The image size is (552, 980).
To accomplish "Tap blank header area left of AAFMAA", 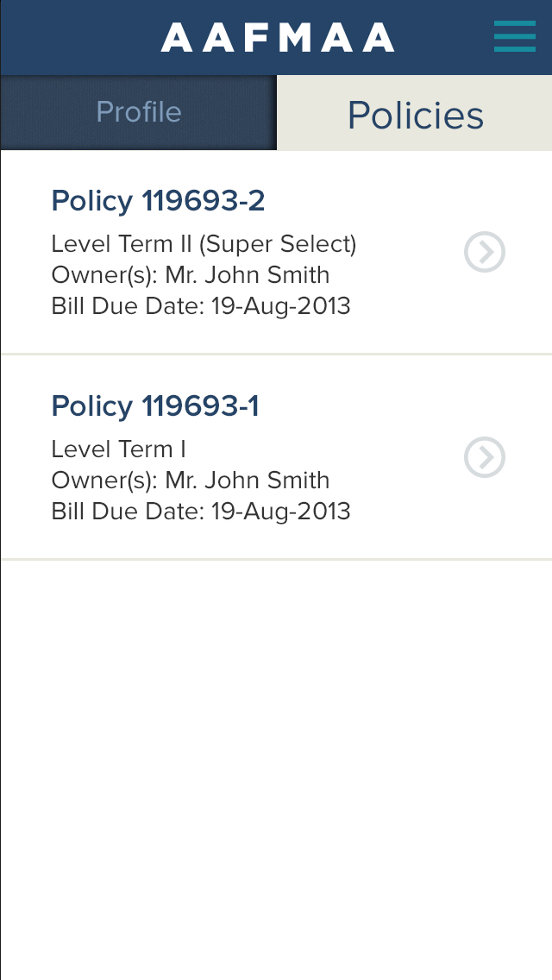I will click(x=78, y=38).
